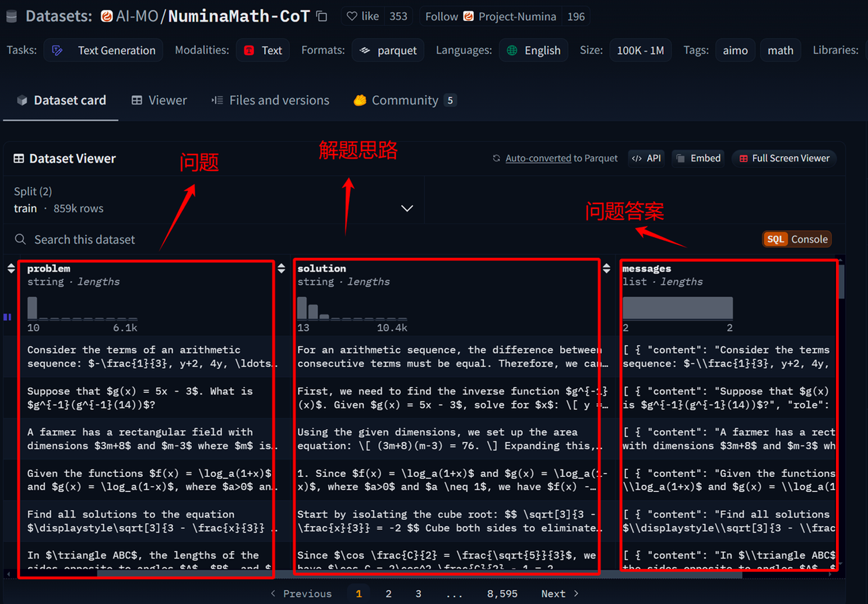The width and height of the screenshot is (868, 604).
Task: Select solution cell 'Using the given dimensions'
Action: point(452,438)
